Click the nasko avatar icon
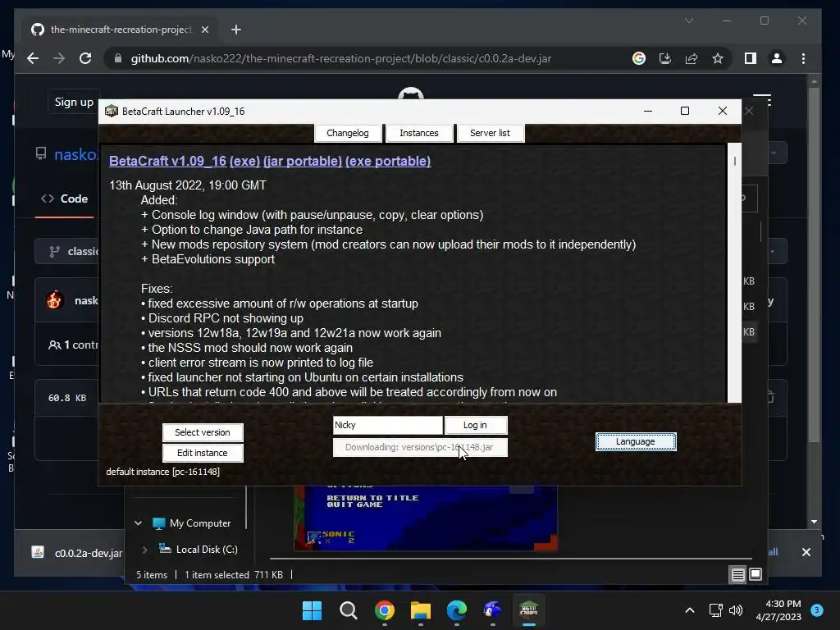The height and width of the screenshot is (630, 840). (54, 300)
